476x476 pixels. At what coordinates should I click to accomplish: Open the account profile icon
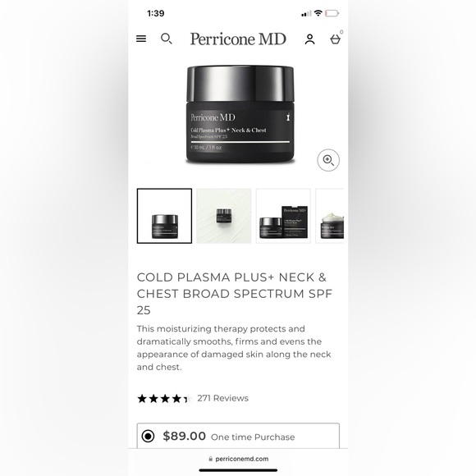[x=309, y=39]
